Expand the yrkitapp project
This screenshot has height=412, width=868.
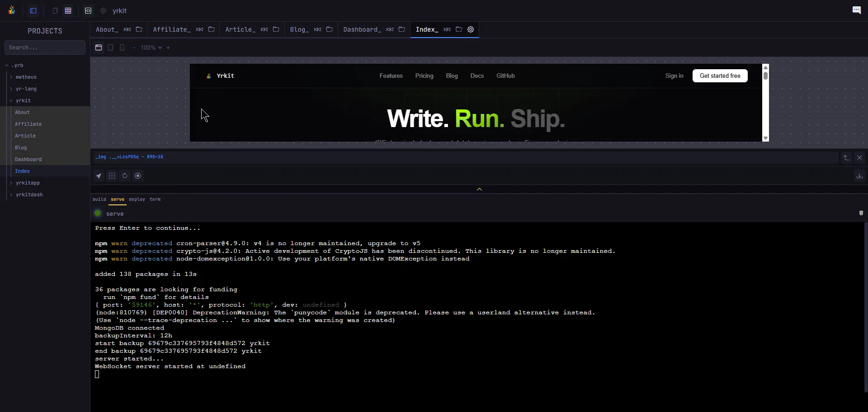(11, 183)
